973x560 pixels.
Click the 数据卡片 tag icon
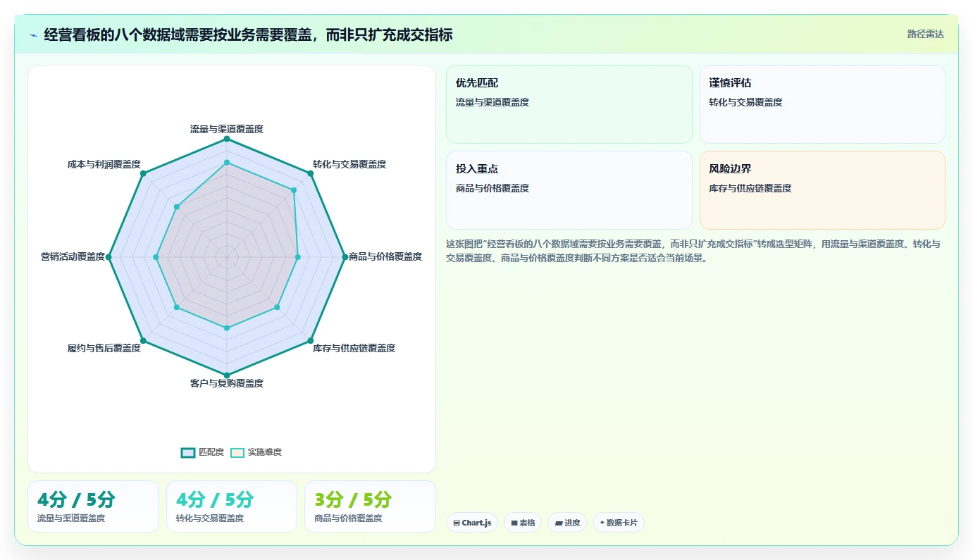[602, 523]
